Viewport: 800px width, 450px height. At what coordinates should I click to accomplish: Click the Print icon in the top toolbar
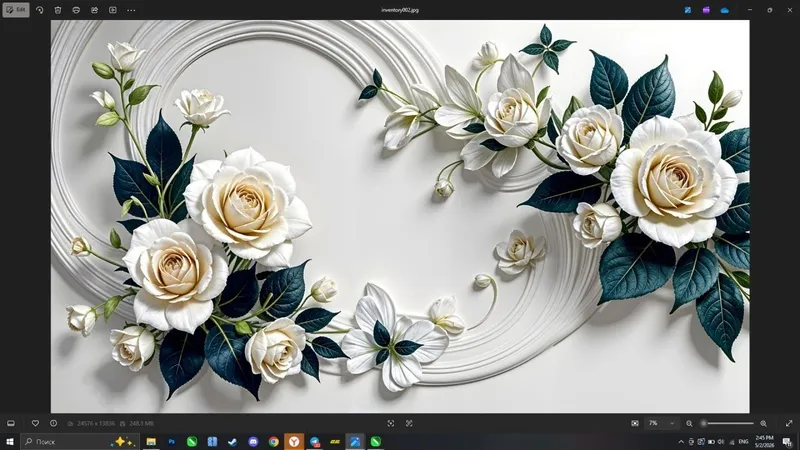click(76, 10)
